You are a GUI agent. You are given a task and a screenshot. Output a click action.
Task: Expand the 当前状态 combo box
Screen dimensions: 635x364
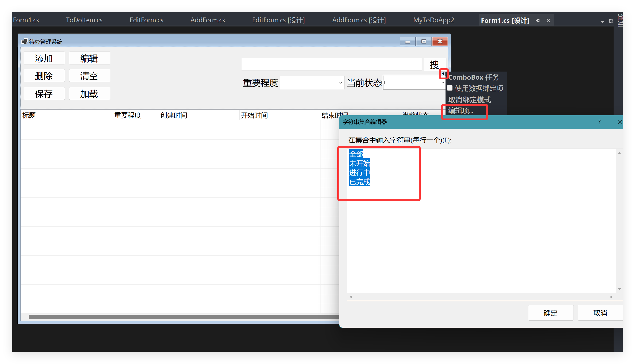(x=443, y=83)
